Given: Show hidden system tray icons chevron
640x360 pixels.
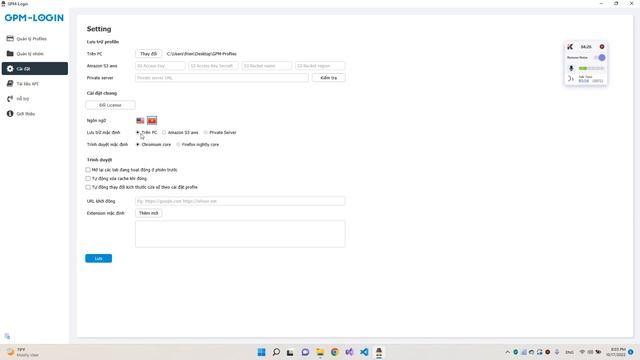Looking at the screenshot, I should click(x=508, y=352).
